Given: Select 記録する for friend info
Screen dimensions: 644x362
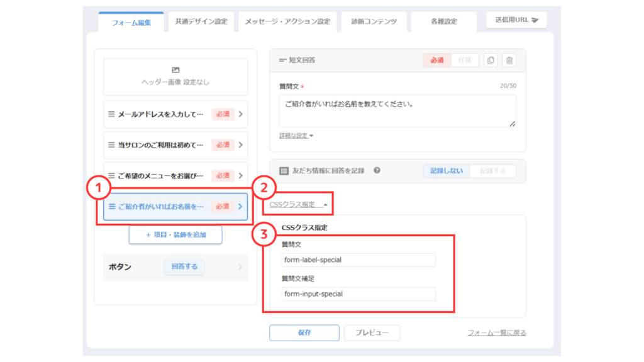Looking at the screenshot, I should [x=492, y=171].
